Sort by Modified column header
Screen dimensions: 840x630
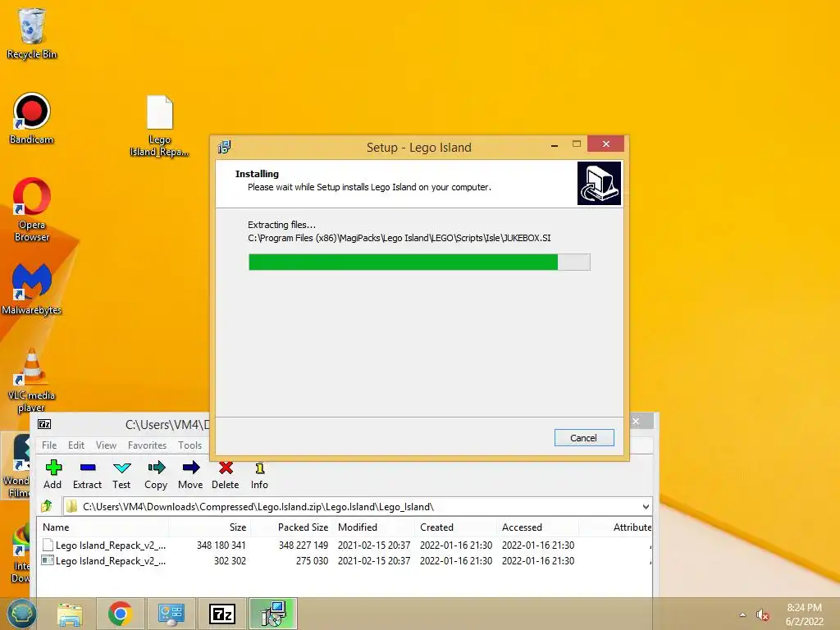tap(373, 527)
